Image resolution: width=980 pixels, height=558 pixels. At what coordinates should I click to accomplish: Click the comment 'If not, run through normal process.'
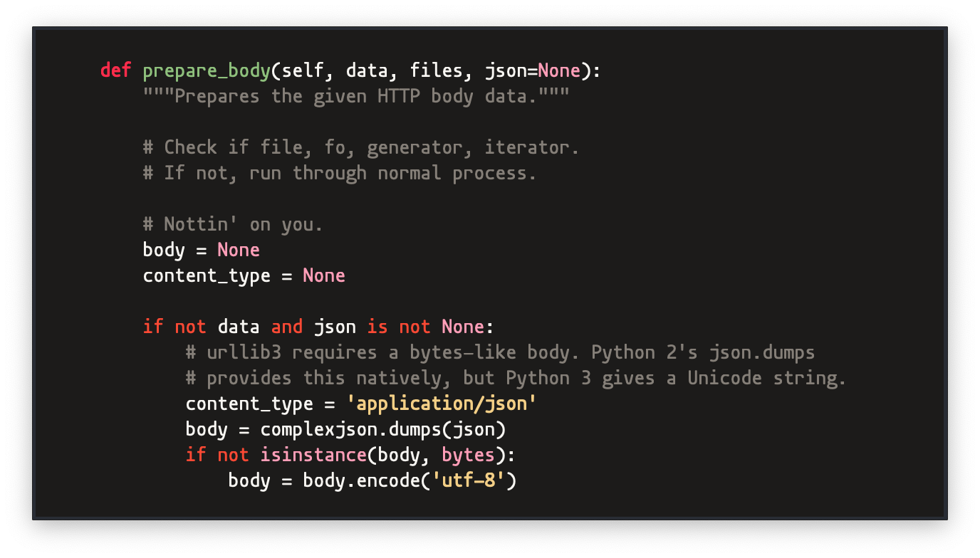coord(340,174)
